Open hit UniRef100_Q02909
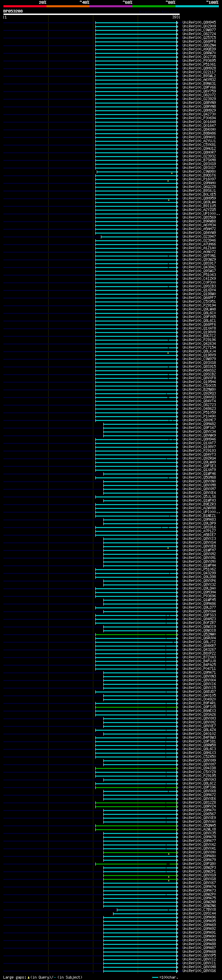The height and width of the screenshot is (980, 222). [199, 26]
